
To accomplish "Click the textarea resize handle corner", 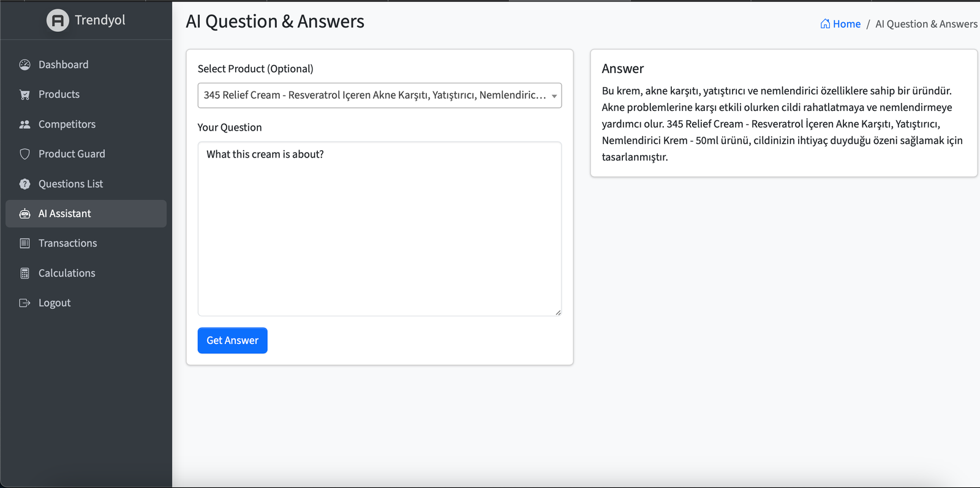I will click(x=557, y=312).
